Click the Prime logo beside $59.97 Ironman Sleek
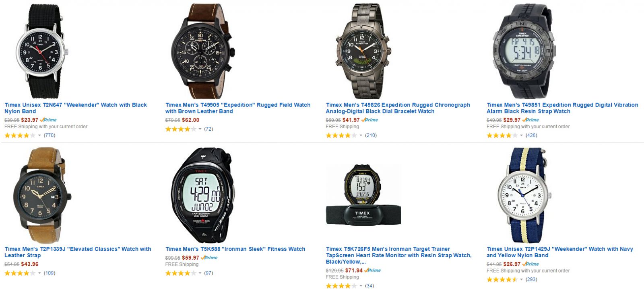644x289 pixels. [x=209, y=258]
